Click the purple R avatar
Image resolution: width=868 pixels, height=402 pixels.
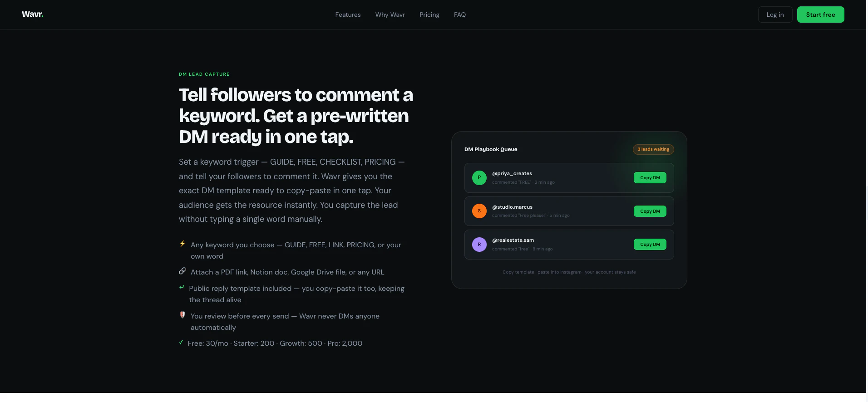coord(479,245)
